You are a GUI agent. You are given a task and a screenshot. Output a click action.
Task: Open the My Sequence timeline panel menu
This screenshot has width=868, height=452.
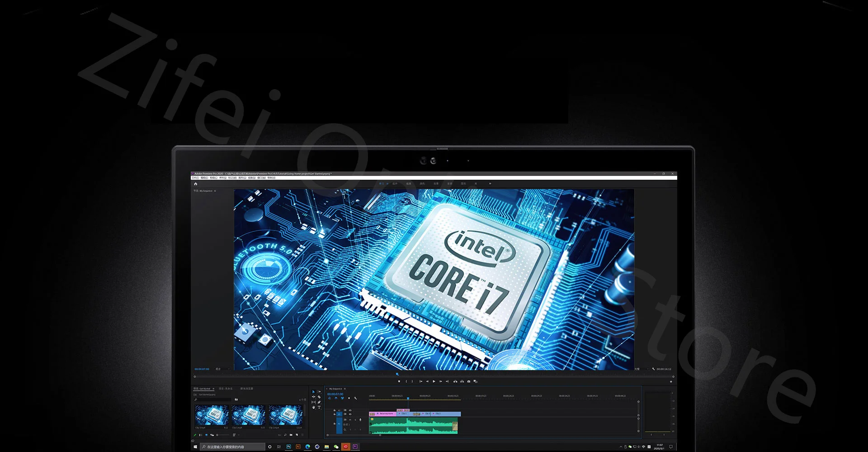point(345,389)
